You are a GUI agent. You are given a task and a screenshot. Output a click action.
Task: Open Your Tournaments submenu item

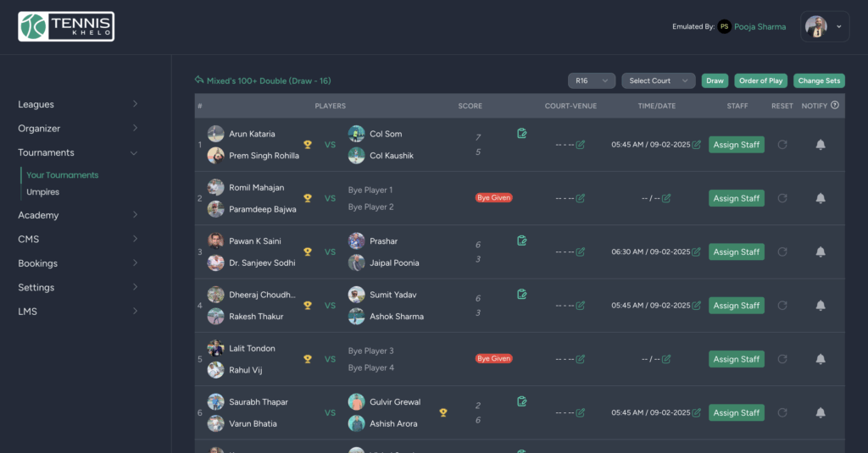coord(63,174)
